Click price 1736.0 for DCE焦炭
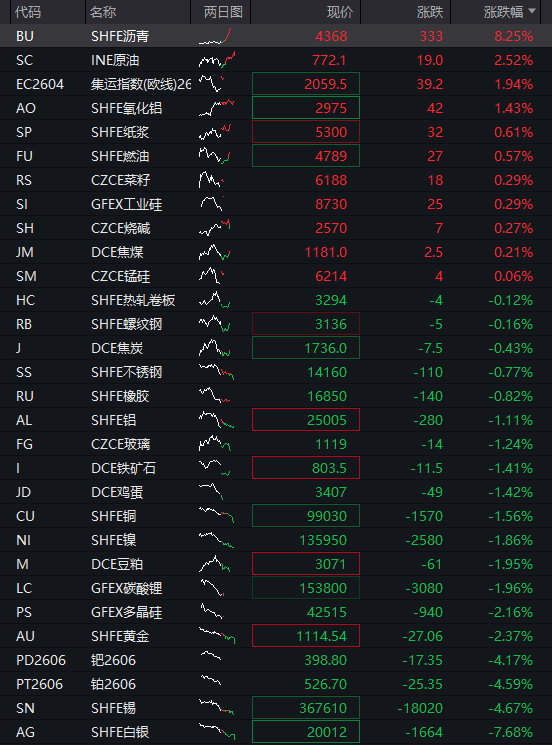 [306, 348]
